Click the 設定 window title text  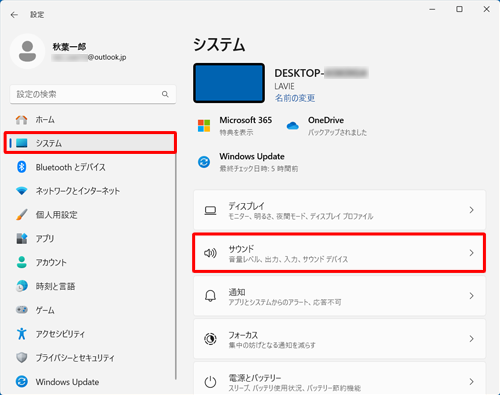pyautogui.click(x=37, y=15)
